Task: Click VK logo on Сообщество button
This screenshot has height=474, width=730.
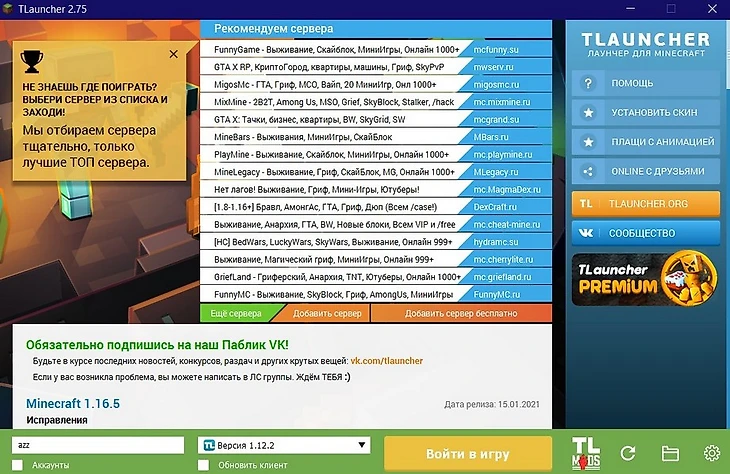Action: tap(586, 233)
